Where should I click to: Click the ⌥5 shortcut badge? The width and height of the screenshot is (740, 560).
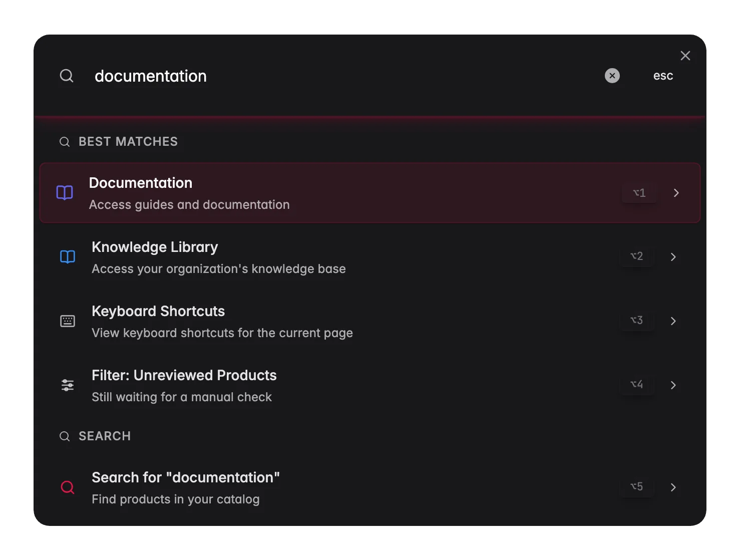(x=636, y=487)
